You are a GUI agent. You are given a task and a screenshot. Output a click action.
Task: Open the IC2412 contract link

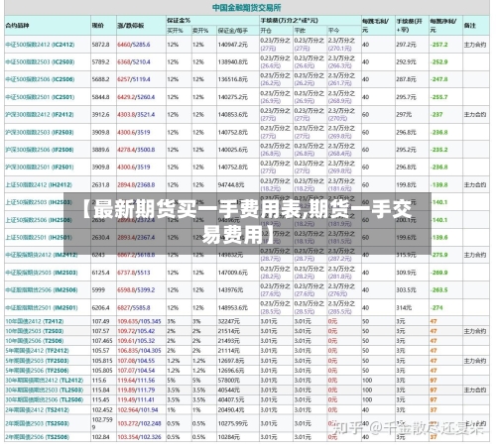pyautogui.click(x=40, y=45)
